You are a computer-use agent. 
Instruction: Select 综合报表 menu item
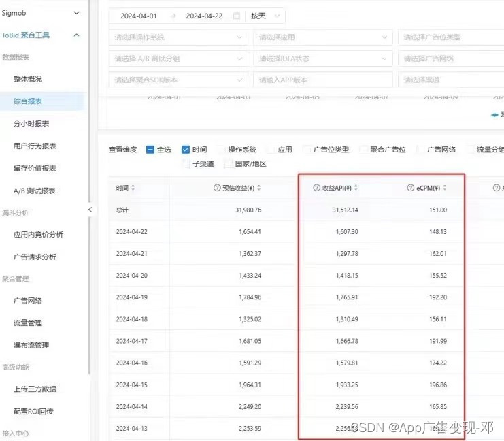28,101
